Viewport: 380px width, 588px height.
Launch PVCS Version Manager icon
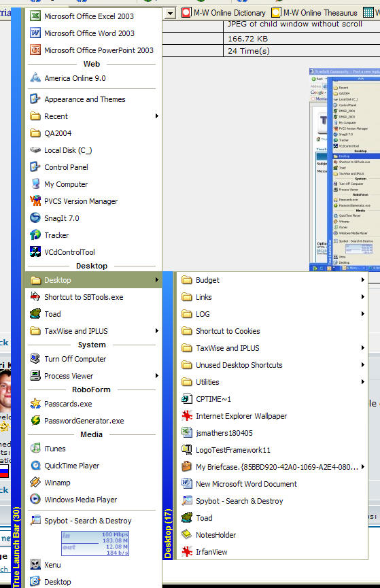click(x=35, y=201)
